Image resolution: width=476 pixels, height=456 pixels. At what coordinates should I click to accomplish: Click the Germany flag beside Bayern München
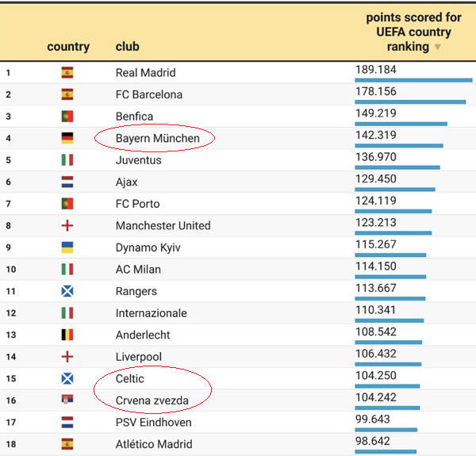67,138
